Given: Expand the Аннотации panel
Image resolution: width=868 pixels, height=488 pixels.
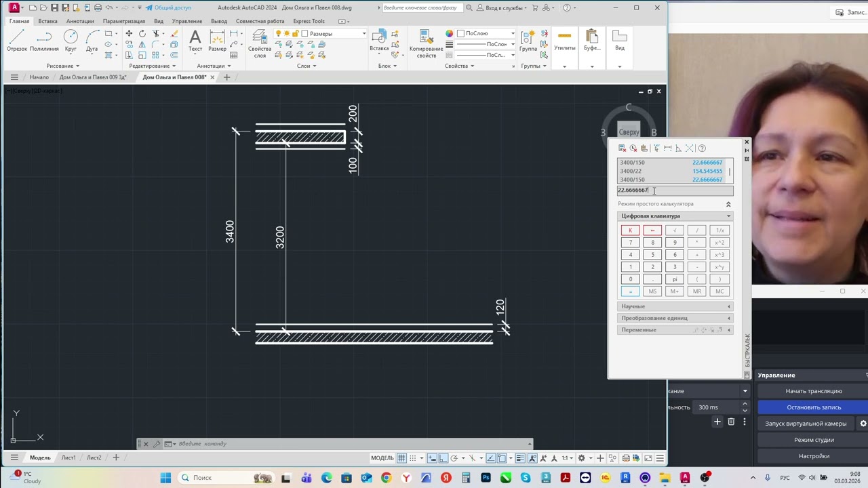Looking at the screenshot, I should 214,66.
